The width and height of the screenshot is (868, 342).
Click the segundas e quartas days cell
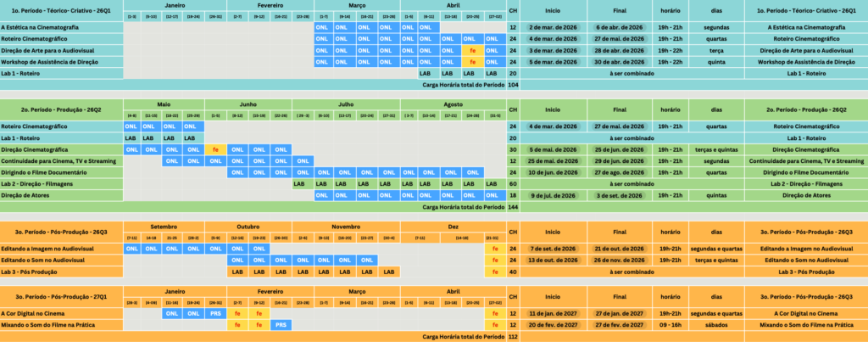tap(712, 249)
